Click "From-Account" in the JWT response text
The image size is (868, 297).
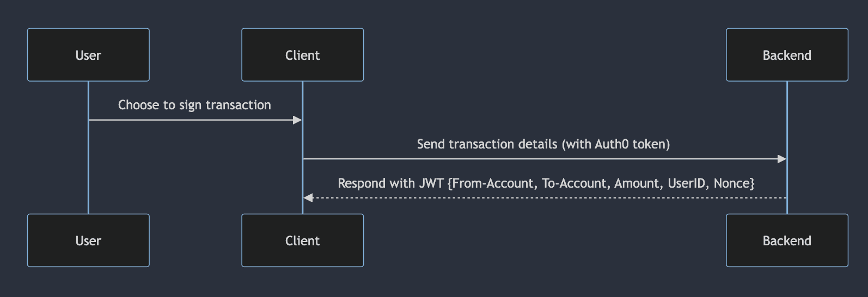coord(493,183)
